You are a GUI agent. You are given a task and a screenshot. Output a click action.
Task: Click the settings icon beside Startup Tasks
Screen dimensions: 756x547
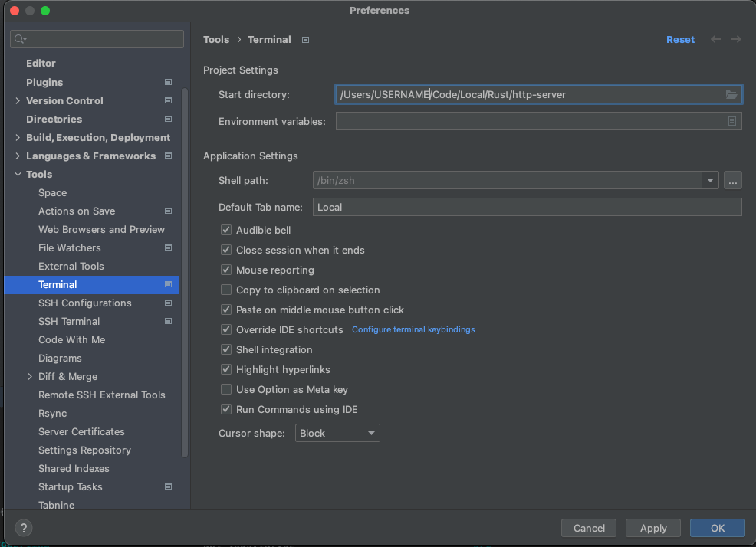[x=167, y=486]
